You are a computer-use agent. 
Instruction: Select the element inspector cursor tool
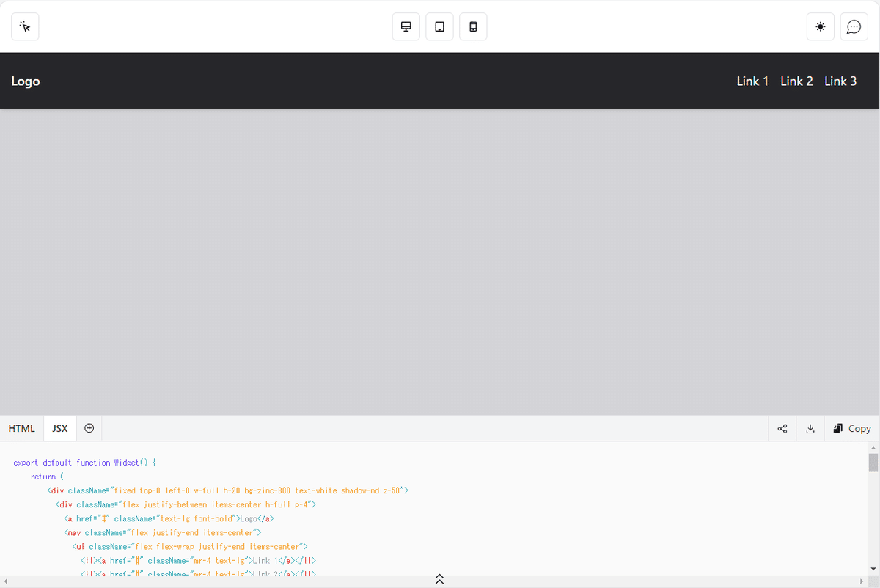click(x=25, y=26)
